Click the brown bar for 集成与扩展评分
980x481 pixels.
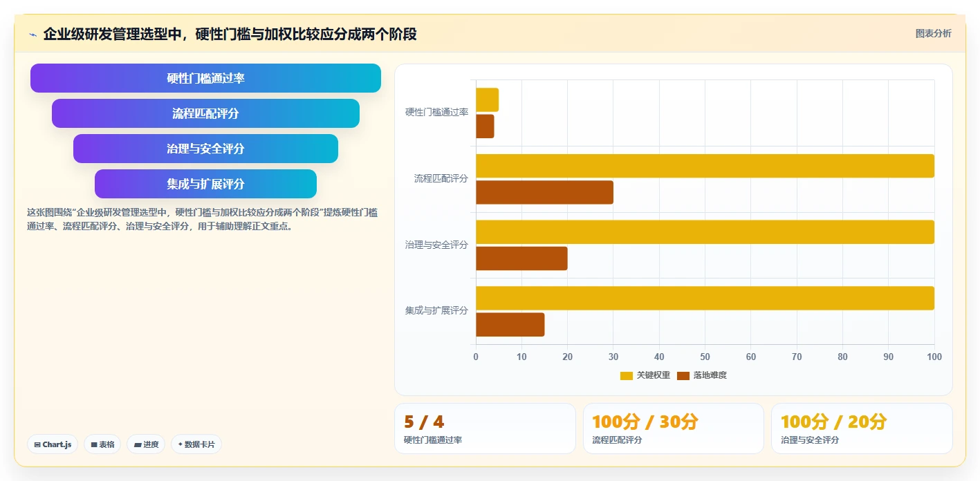click(510, 325)
